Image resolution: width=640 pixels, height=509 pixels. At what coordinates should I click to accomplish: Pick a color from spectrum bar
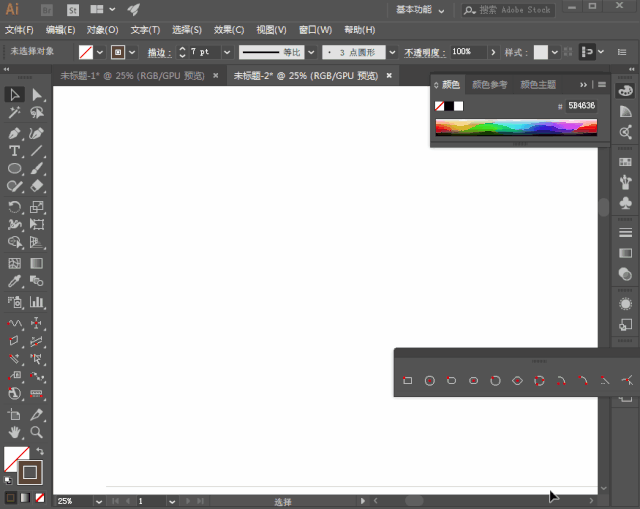[516, 127]
